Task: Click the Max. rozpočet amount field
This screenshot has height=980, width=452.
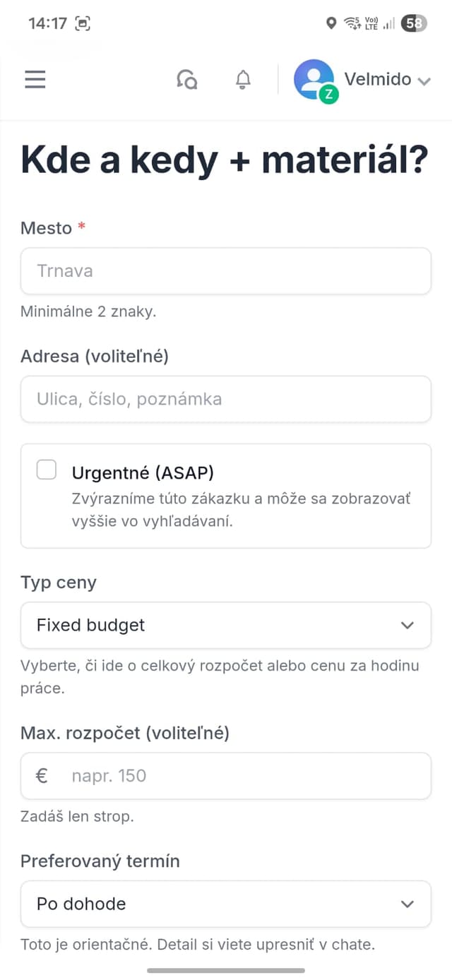Action: tap(226, 775)
